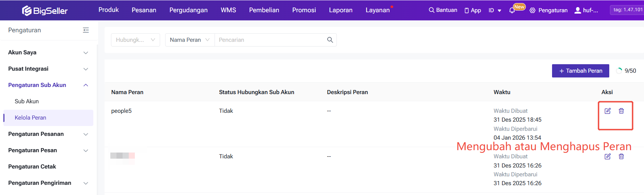Open the Laporan menu

[x=341, y=10]
